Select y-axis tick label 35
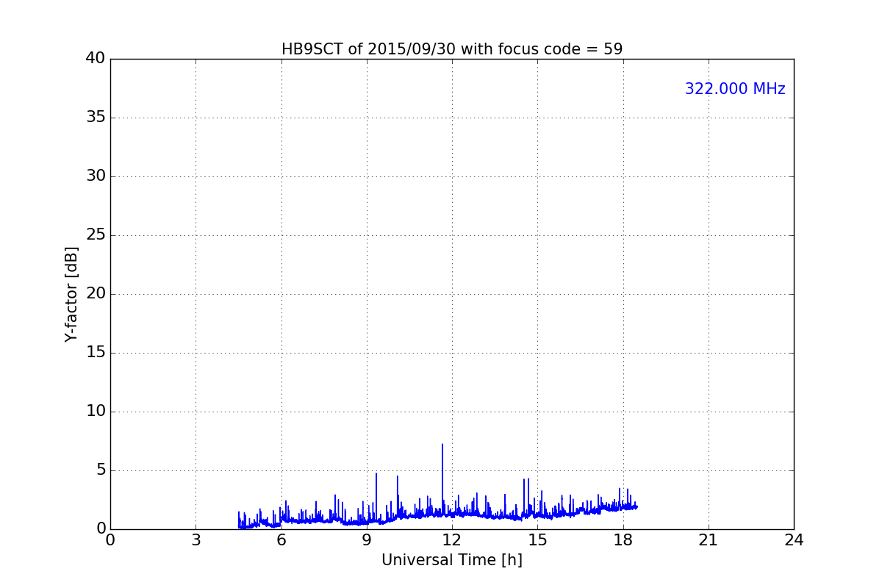 [x=96, y=118]
